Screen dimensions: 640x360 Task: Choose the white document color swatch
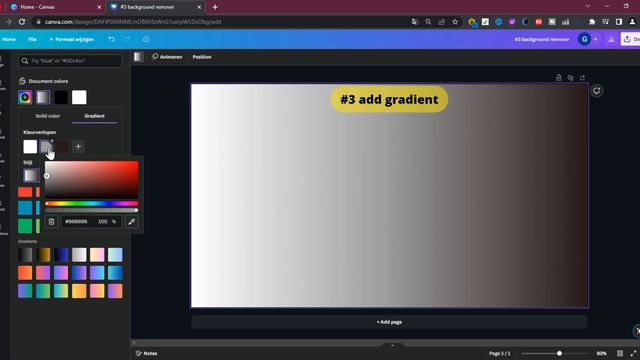click(79, 97)
